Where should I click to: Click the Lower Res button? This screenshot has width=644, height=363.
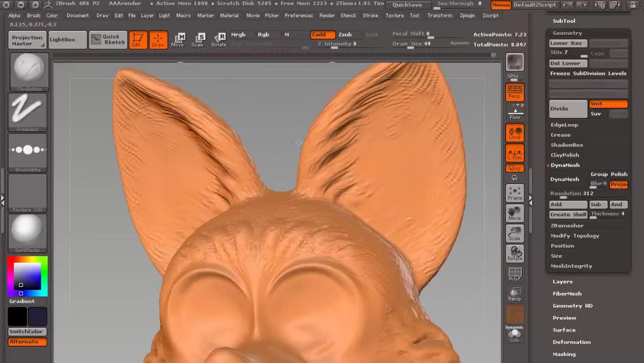click(x=568, y=43)
